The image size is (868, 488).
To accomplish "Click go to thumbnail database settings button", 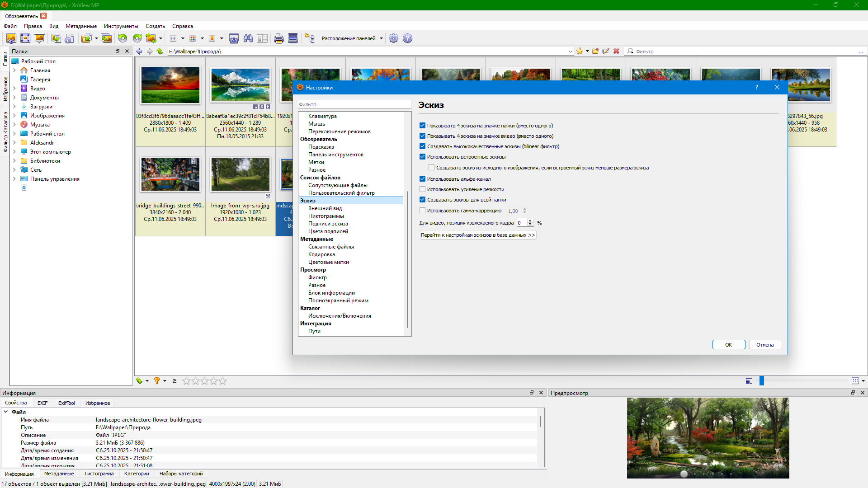I will (478, 235).
